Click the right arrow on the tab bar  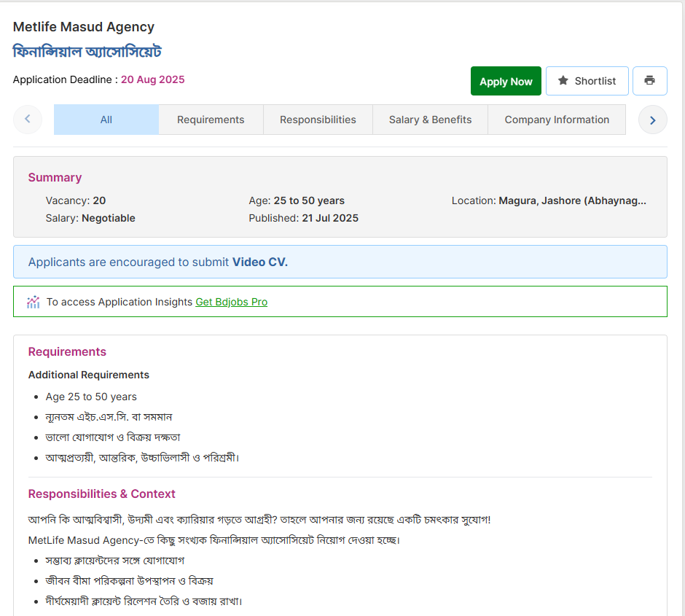tap(652, 119)
